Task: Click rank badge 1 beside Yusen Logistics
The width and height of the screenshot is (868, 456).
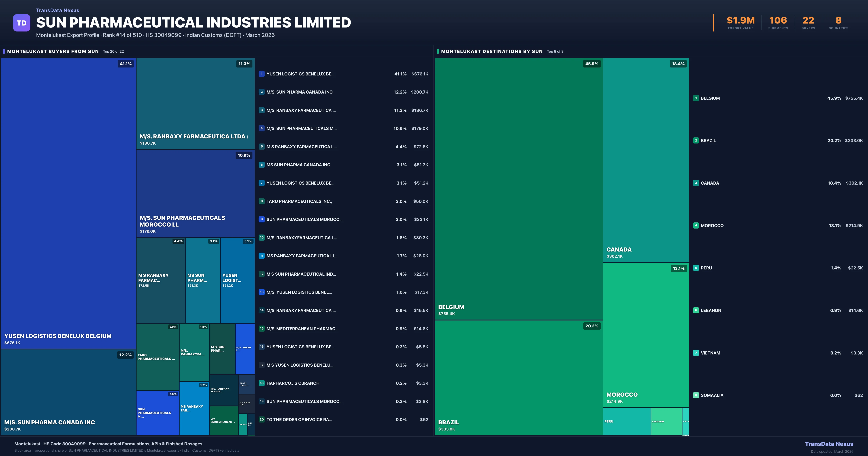Action: click(x=261, y=74)
